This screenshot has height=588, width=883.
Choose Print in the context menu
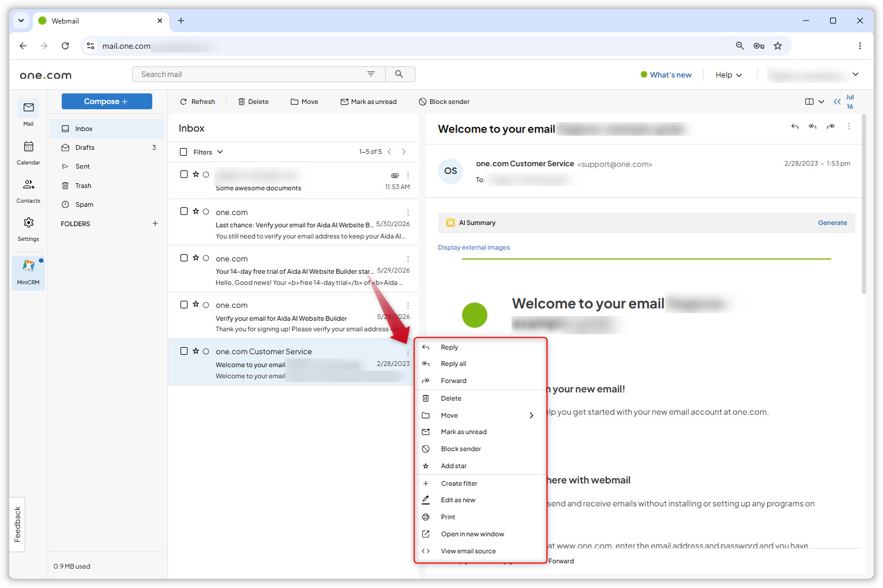point(481,517)
